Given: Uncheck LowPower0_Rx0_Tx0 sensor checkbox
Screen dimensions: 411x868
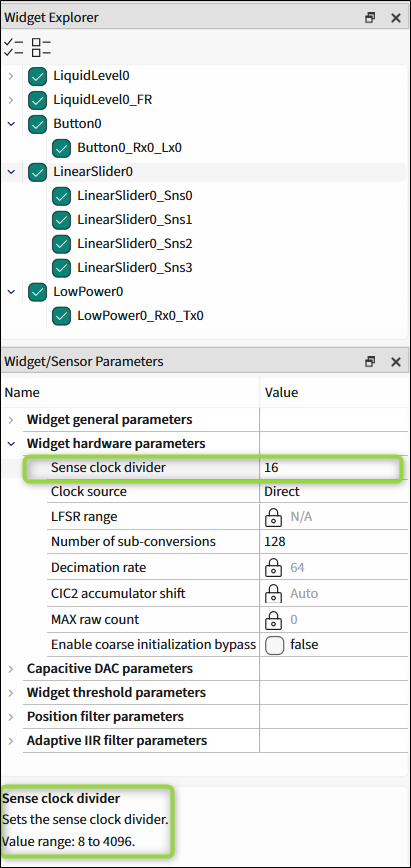Looking at the screenshot, I should click(61, 316).
